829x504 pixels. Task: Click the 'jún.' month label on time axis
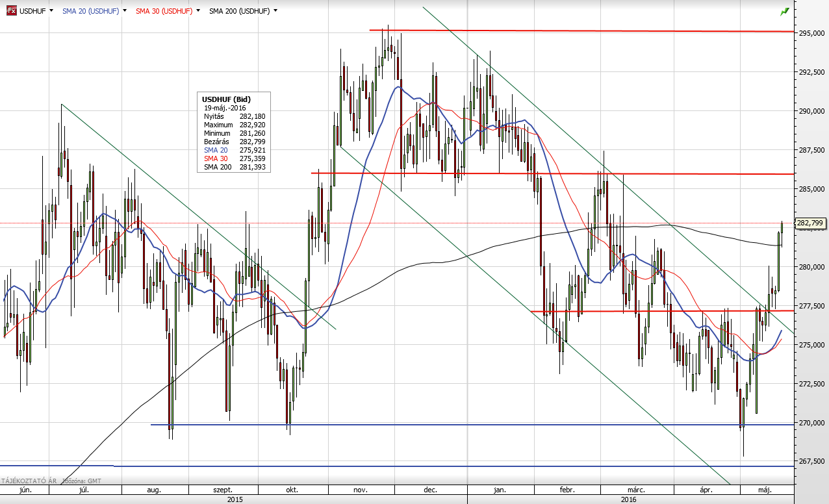pos(26,490)
